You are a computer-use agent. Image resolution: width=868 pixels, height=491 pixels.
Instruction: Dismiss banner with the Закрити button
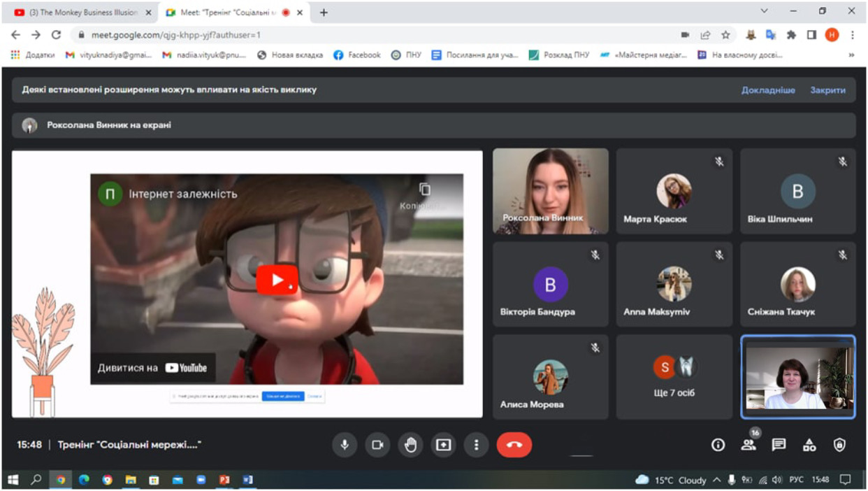tap(827, 90)
